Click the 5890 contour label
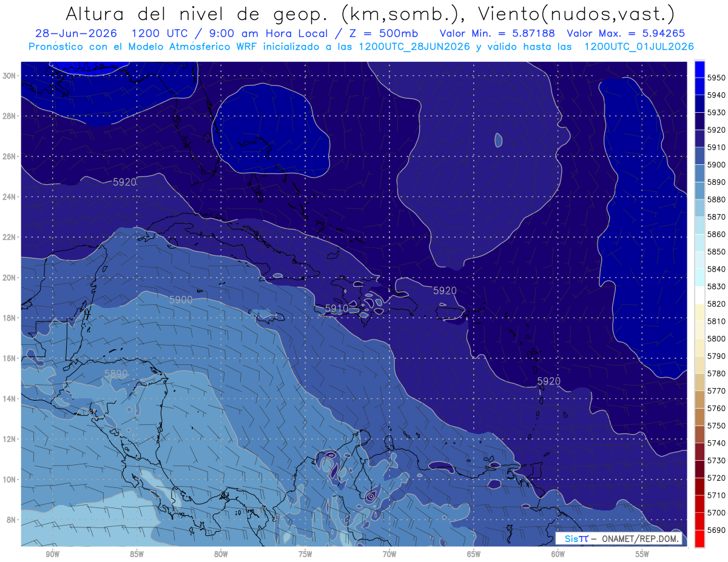The image size is (728, 562). point(116,374)
